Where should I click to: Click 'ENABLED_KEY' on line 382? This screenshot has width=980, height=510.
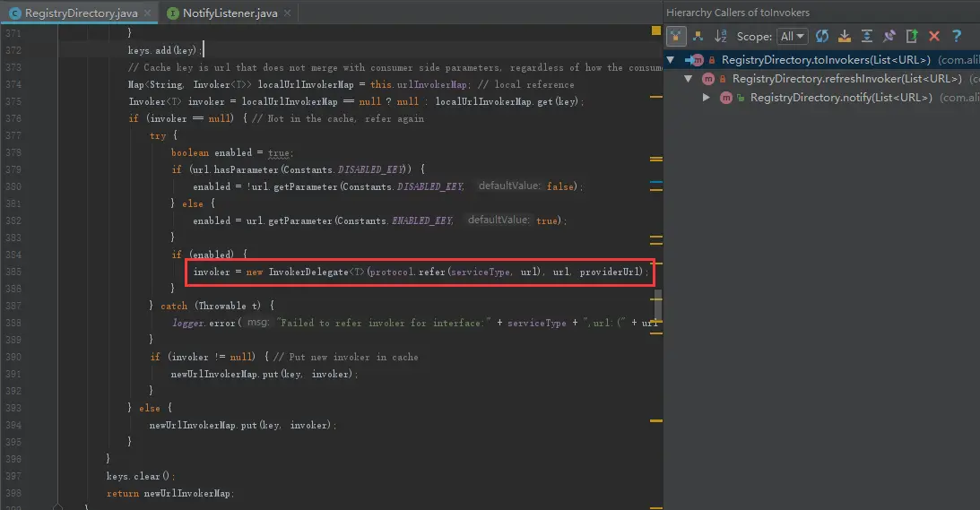coord(422,220)
